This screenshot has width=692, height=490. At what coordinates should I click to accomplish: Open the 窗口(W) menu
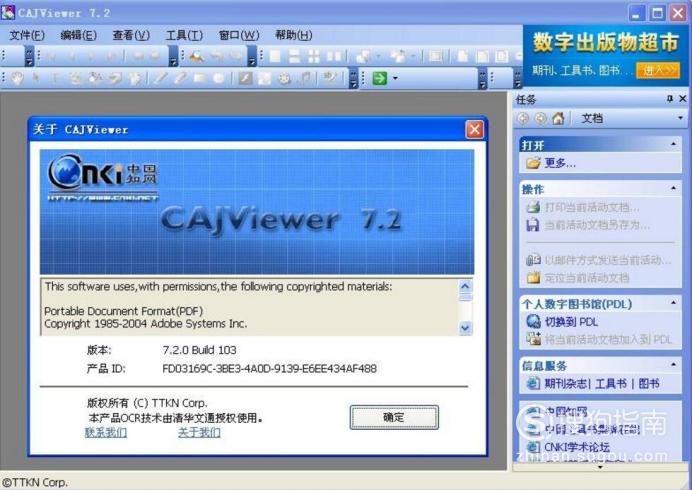(x=239, y=35)
